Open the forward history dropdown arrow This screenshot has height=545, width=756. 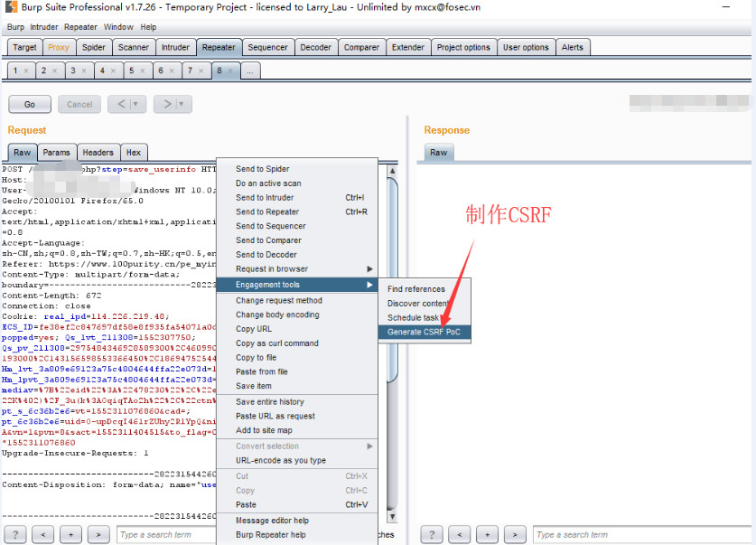(x=181, y=104)
